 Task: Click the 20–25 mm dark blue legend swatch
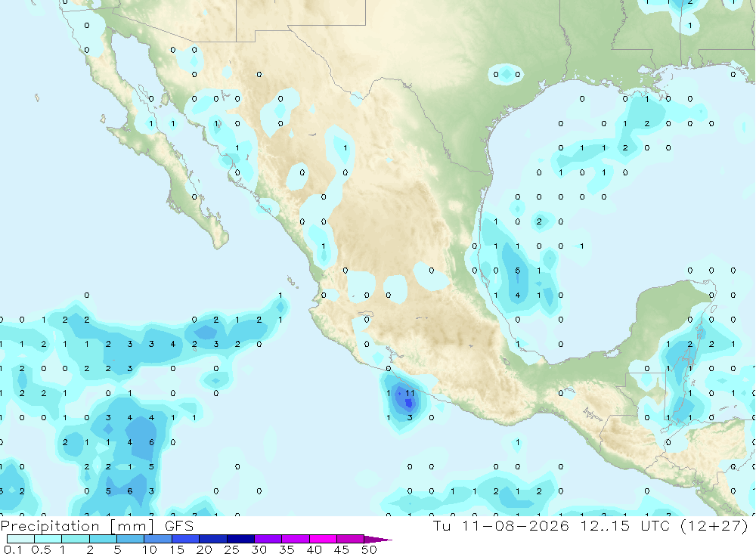(213, 539)
